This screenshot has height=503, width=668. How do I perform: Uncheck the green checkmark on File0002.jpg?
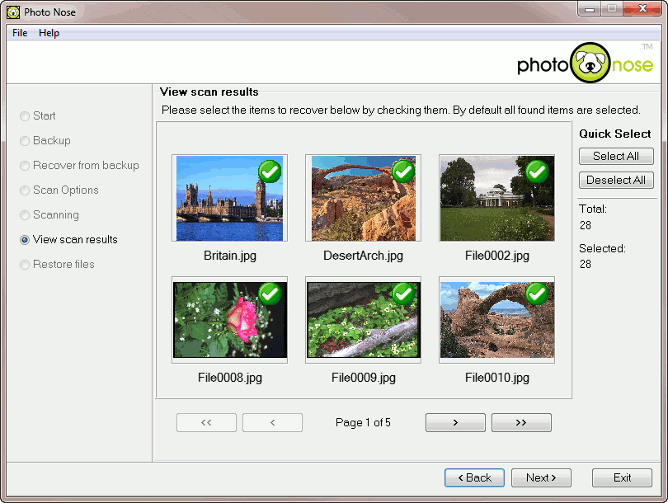click(537, 172)
